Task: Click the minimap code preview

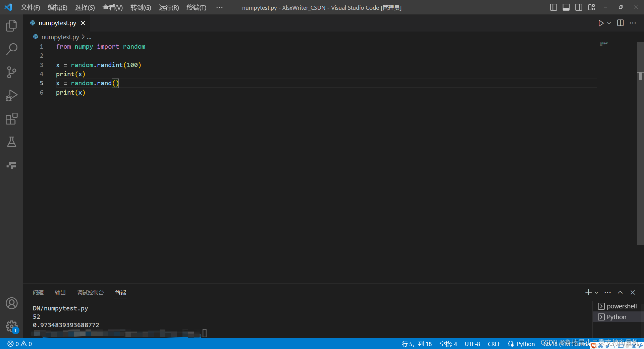Action: click(x=603, y=44)
